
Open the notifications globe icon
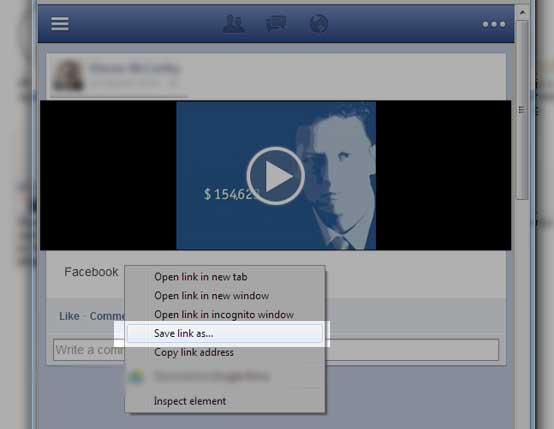(x=319, y=24)
